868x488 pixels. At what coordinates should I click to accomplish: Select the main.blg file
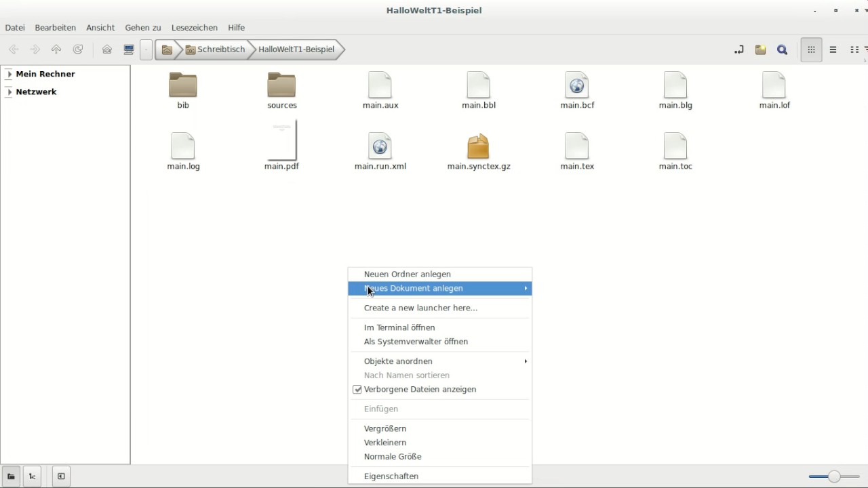(675, 90)
